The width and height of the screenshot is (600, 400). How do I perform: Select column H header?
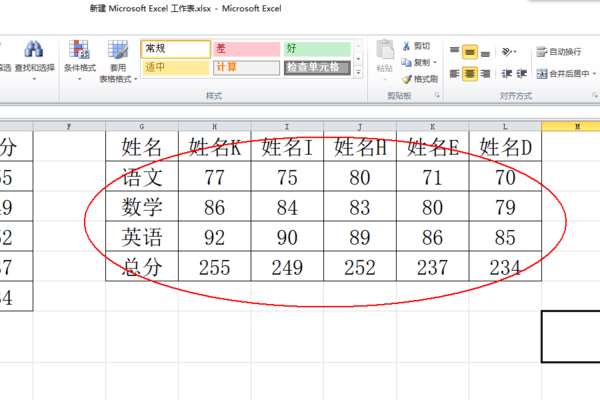pos(215,126)
